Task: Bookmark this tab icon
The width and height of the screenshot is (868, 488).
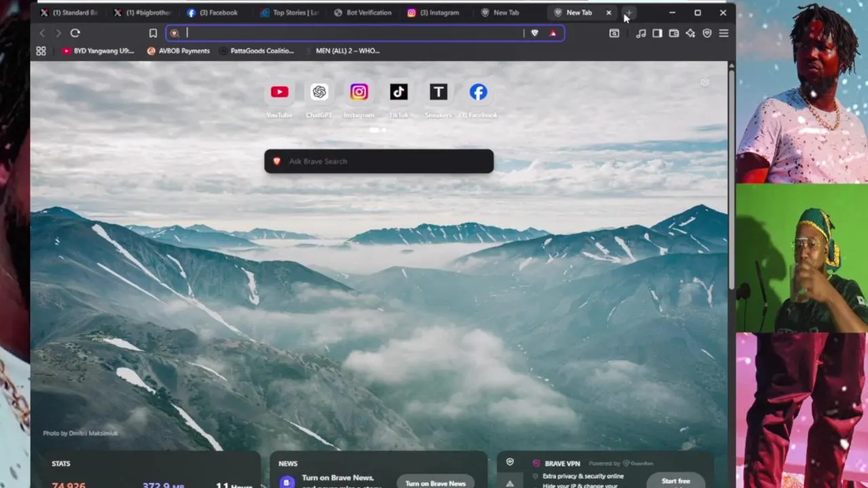Action: (x=153, y=33)
